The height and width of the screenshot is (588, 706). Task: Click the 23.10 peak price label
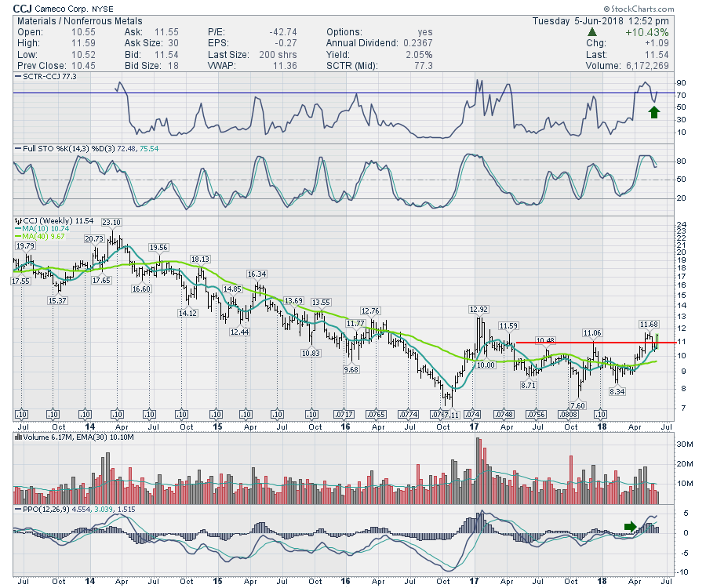click(112, 222)
